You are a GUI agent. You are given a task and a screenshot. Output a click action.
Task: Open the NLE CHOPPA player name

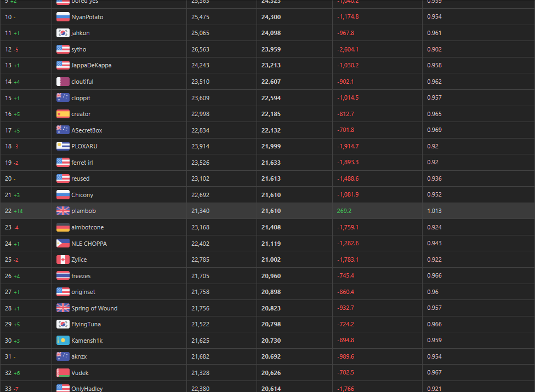coord(89,244)
